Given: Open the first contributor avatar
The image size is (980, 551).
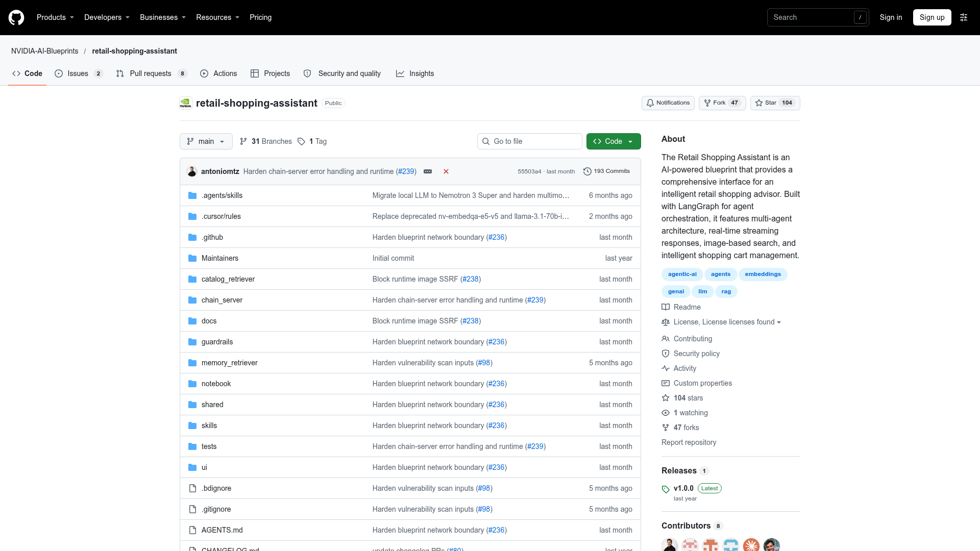Looking at the screenshot, I should (670, 545).
